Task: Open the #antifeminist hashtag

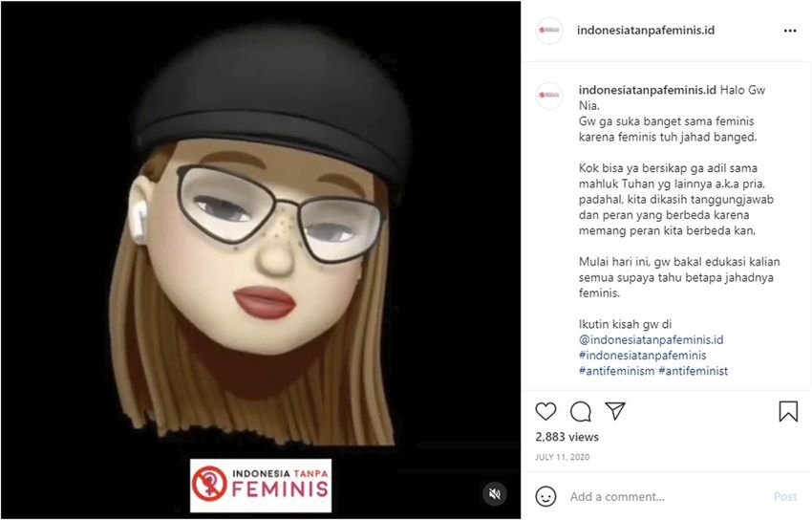Action: [x=693, y=371]
